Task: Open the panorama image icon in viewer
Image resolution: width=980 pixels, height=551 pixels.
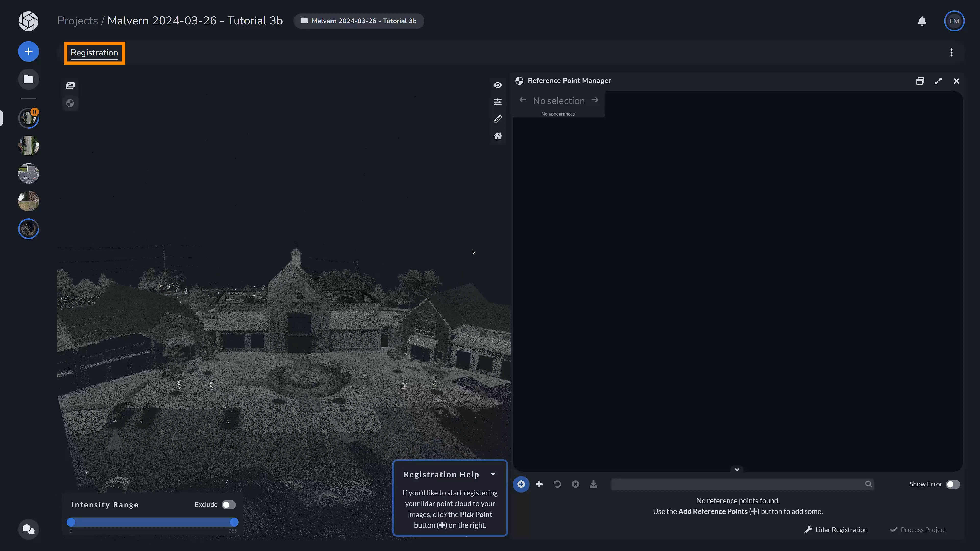Action: click(70, 85)
